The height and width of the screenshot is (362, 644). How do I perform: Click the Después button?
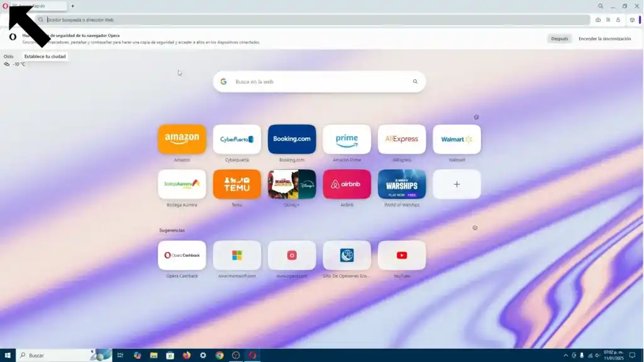click(559, 38)
